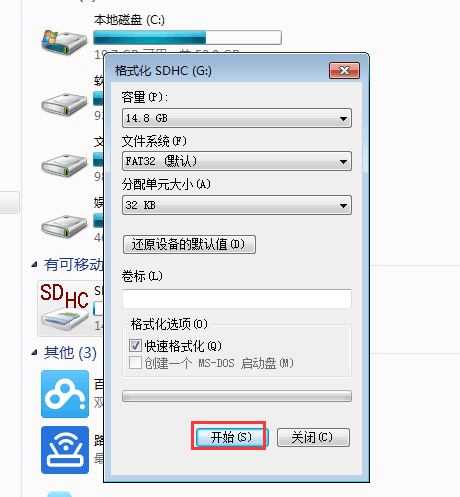Collapse the 其他 (3) group
The image size is (460, 497).
click(34, 353)
